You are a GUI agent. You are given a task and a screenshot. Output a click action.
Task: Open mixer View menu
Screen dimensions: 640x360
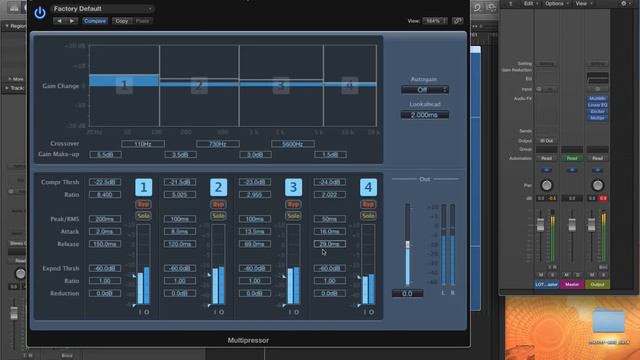584,3
